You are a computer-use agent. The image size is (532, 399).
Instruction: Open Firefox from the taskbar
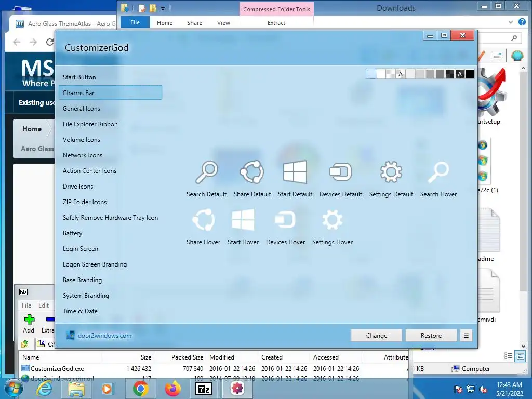click(172, 389)
